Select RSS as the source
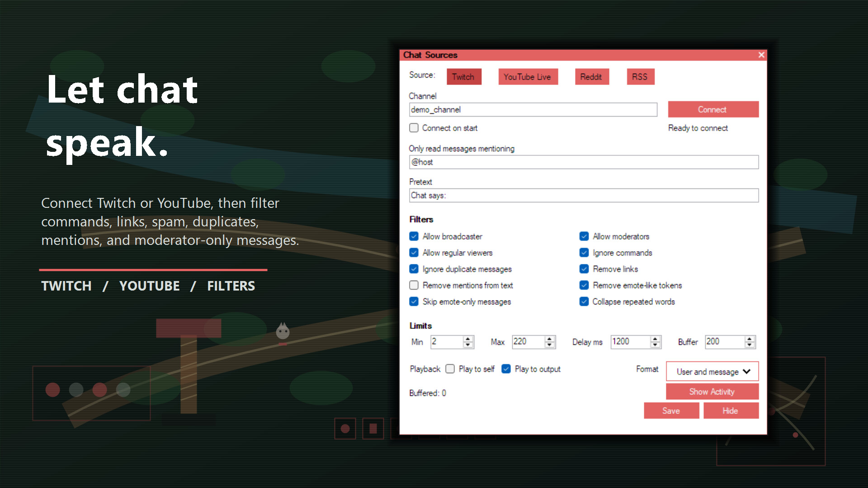Viewport: 868px width, 488px height. 640,77
